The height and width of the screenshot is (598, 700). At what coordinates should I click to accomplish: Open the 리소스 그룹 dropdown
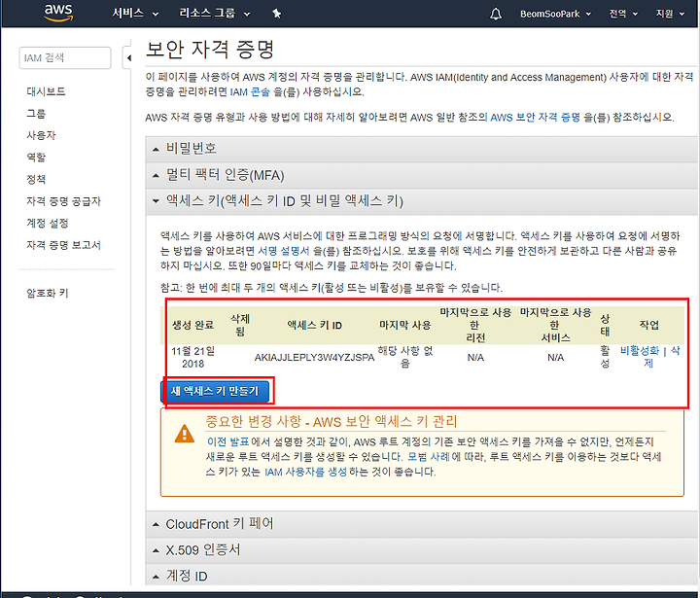(x=214, y=14)
